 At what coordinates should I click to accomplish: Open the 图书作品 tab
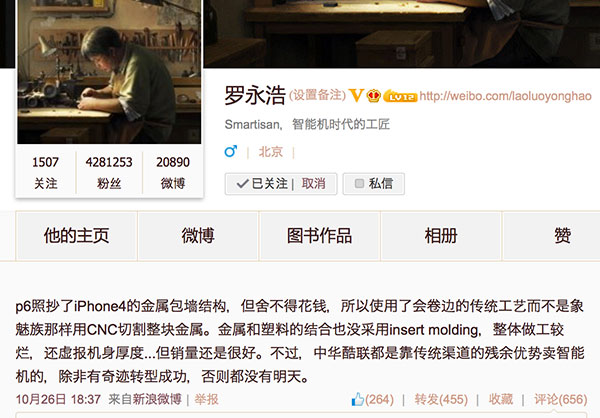point(320,236)
